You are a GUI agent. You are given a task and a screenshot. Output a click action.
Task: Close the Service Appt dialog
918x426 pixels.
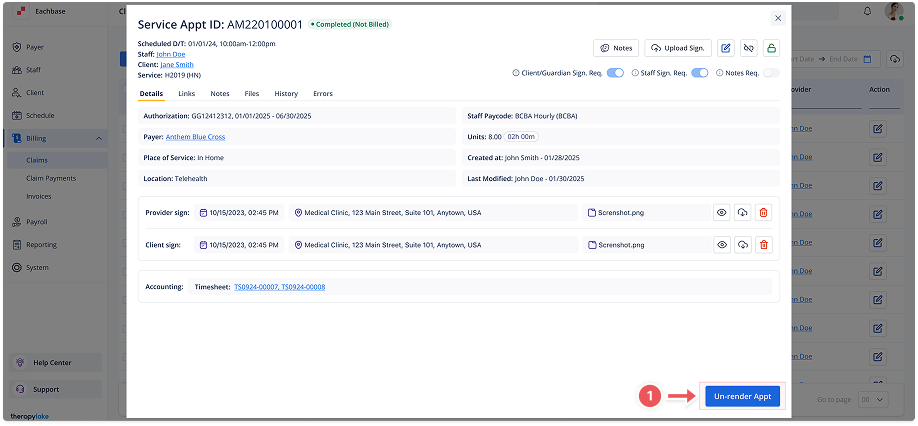pyautogui.click(x=777, y=18)
